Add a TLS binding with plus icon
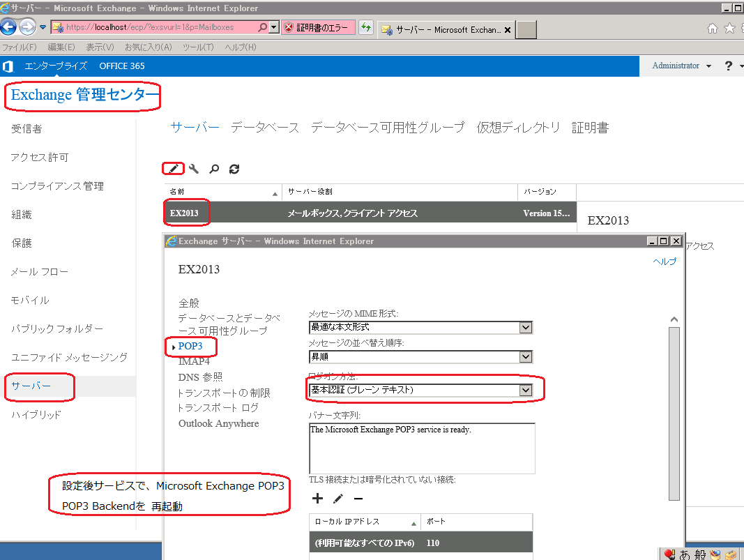This screenshot has height=560, width=744. point(317,499)
